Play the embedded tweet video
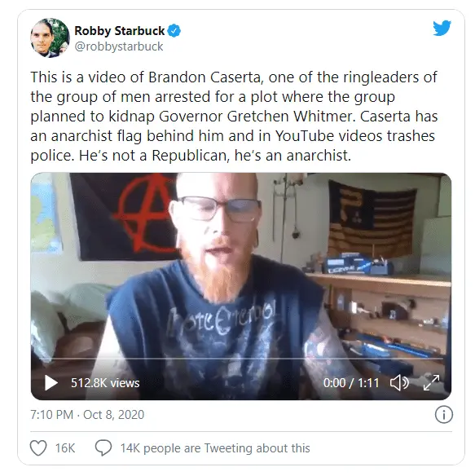 [x=51, y=383]
